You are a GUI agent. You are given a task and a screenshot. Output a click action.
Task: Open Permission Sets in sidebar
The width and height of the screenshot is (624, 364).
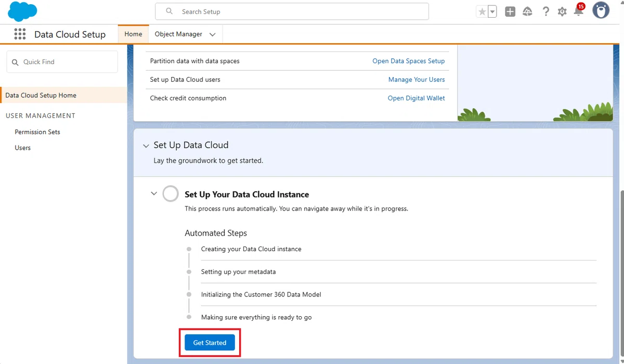pyautogui.click(x=37, y=132)
